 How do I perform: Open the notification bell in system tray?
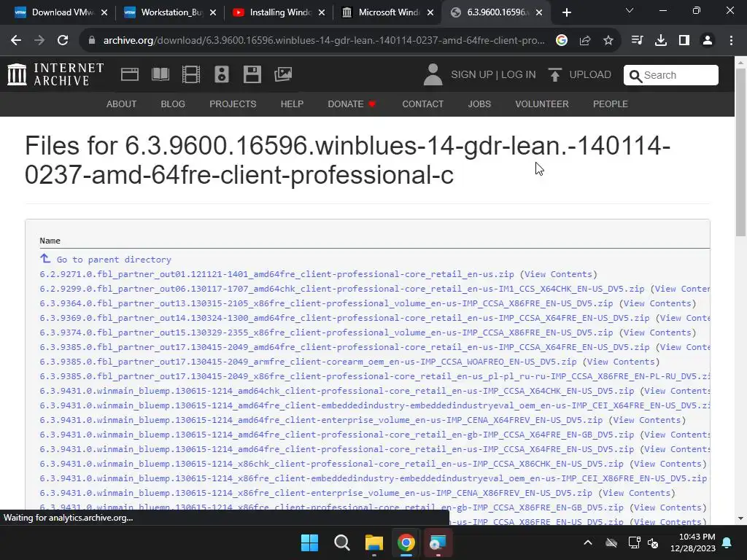click(727, 542)
